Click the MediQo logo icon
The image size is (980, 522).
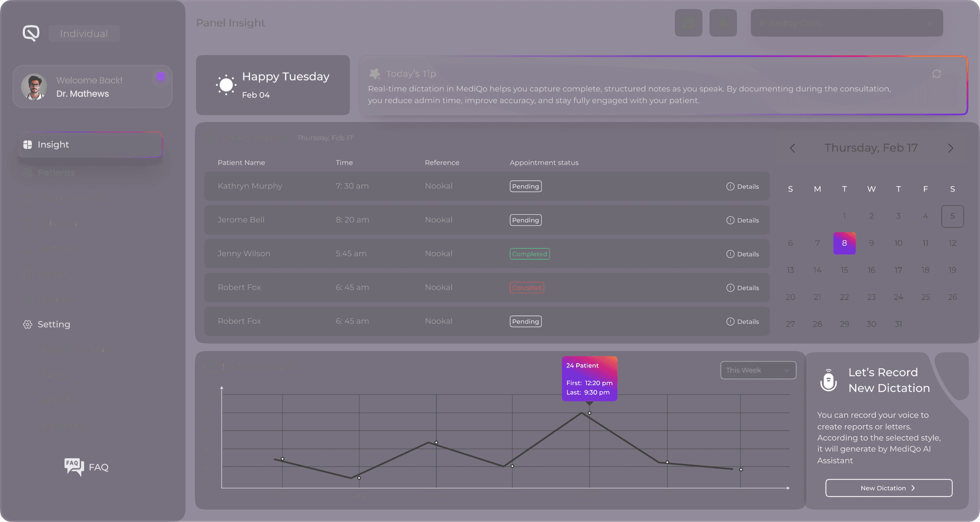click(31, 33)
